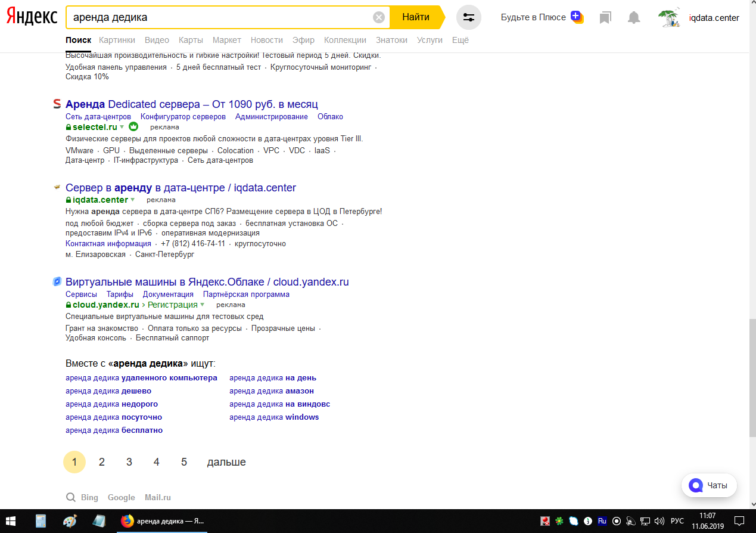Viewport: 756px width, 533px height.
Task: Click the green crown badge next to selectel.ru
Action: point(133,127)
